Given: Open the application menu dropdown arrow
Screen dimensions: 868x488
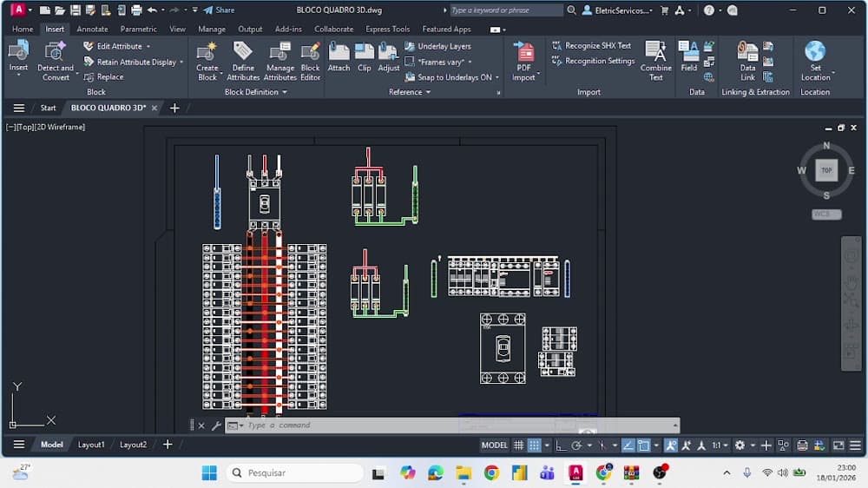Looking at the screenshot, I should [x=30, y=10].
